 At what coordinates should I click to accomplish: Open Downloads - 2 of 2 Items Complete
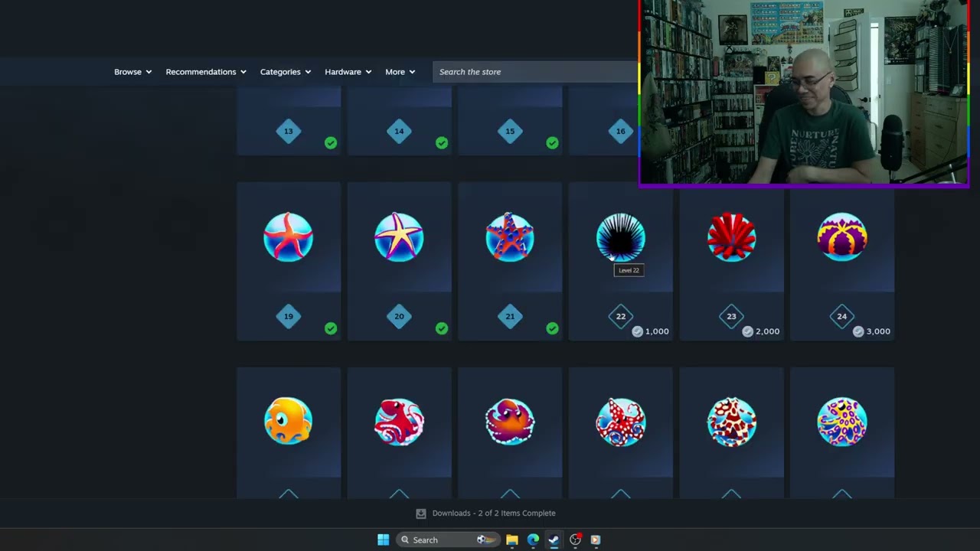494,514
